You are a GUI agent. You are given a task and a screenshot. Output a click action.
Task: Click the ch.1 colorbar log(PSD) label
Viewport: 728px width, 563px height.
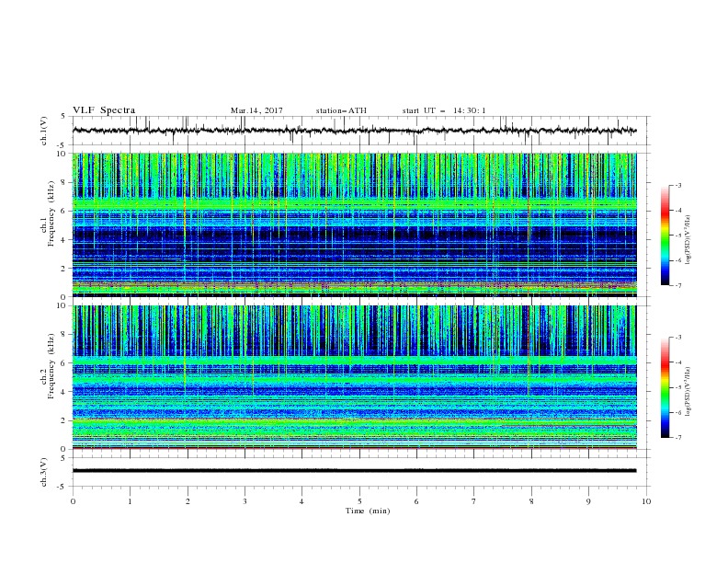688,240
